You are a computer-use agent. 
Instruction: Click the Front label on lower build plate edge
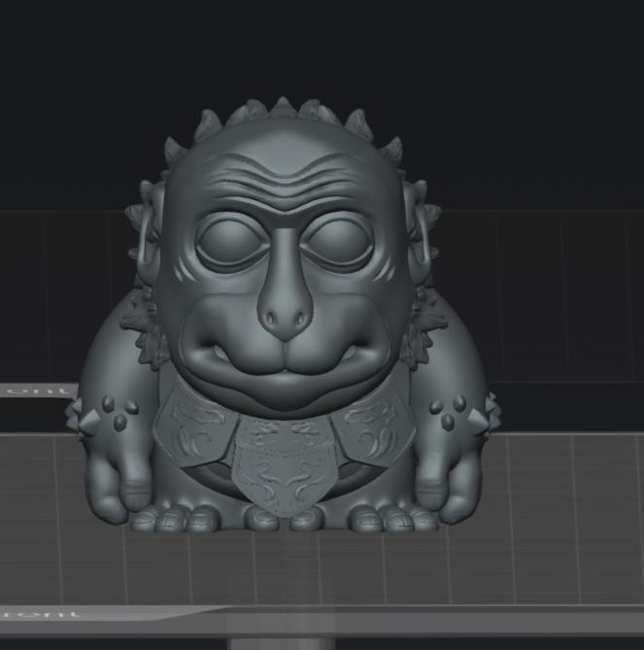click(42, 615)
